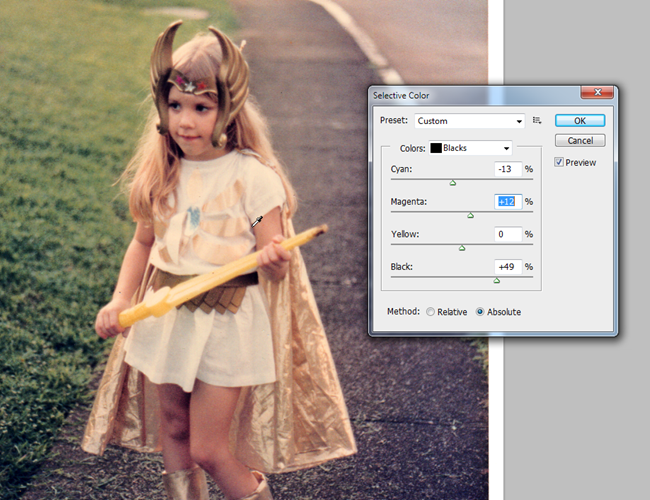Expand the Colors dropdown showing Blacks
650x500 pixels.
click(470, 148)
